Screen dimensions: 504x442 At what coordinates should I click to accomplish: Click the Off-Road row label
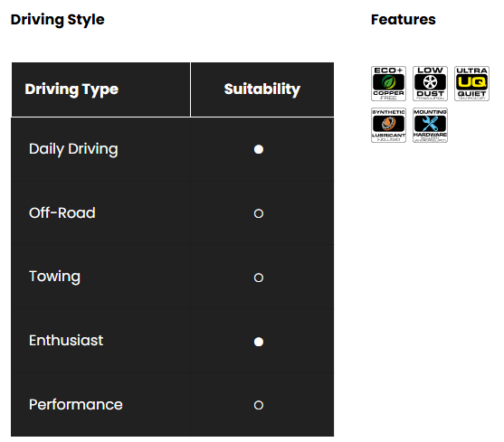(x=62, y=212)
